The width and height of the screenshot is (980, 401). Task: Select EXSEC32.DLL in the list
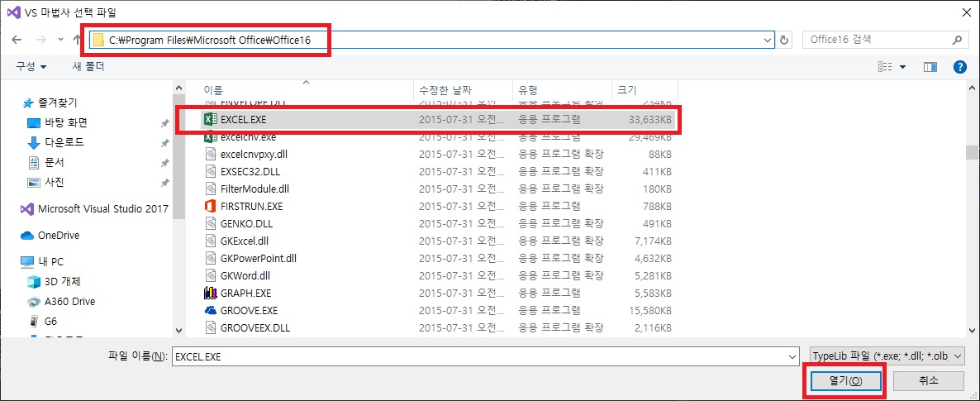pos(249,171)
